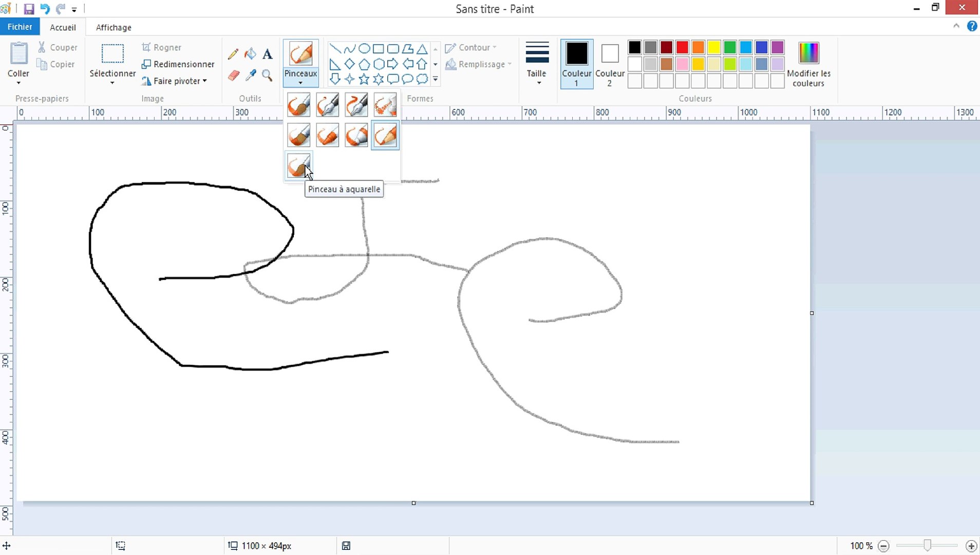Viewport: 980px width, 555px height.
Task: Redo the last action
Action: 61,9
